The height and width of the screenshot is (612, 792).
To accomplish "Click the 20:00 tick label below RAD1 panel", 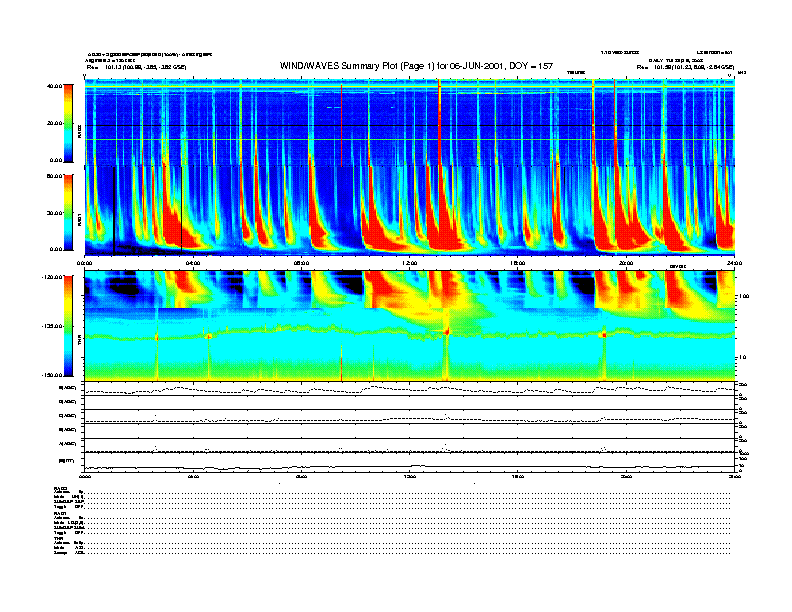I will (626, 263).
